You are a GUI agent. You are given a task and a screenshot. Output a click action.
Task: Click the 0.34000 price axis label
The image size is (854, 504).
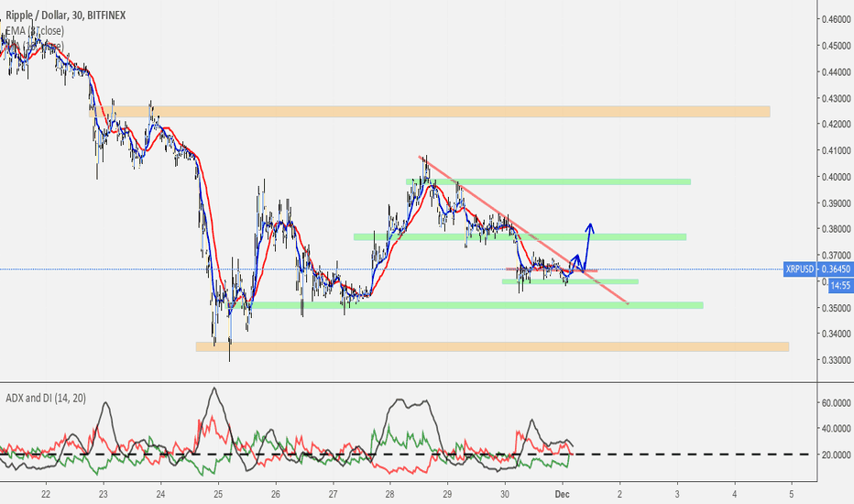coord(836,334)
